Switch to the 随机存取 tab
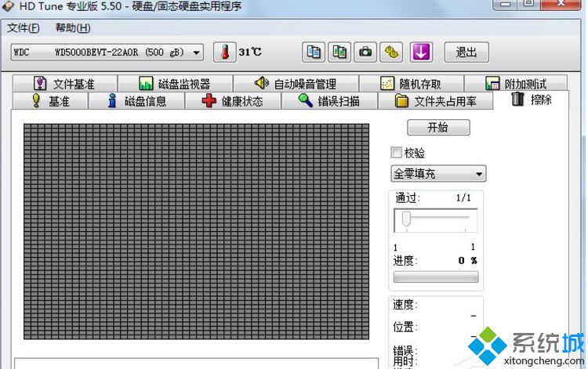588x369 pixels. pyautogui.click(x=412, y=83)
